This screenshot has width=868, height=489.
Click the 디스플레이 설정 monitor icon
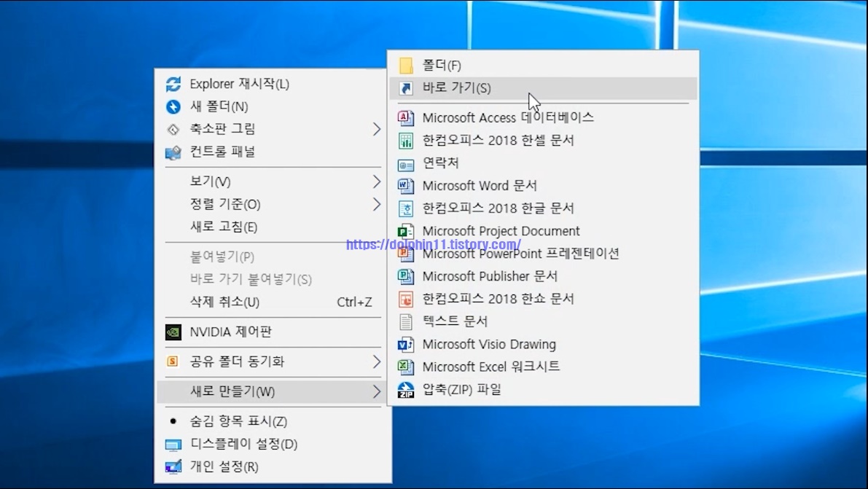point(173,445)
